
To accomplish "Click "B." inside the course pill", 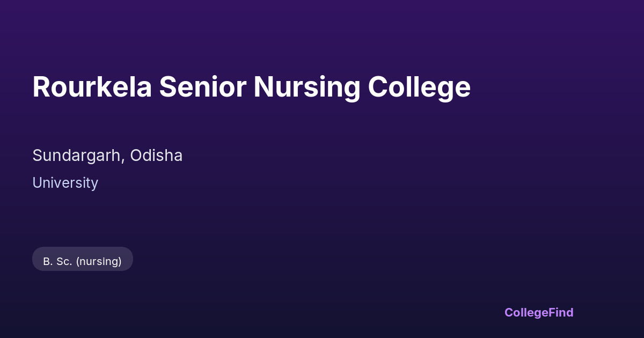I will click(47, 261).
